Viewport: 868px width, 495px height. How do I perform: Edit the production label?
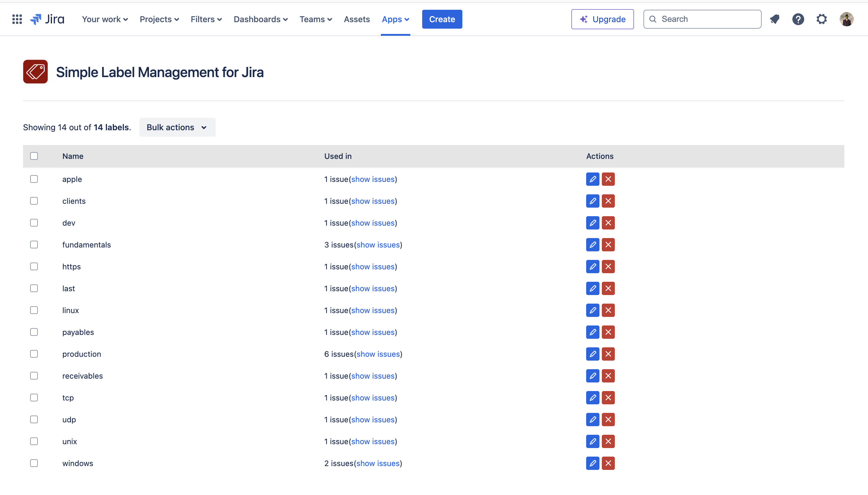(x=592, y=354)
